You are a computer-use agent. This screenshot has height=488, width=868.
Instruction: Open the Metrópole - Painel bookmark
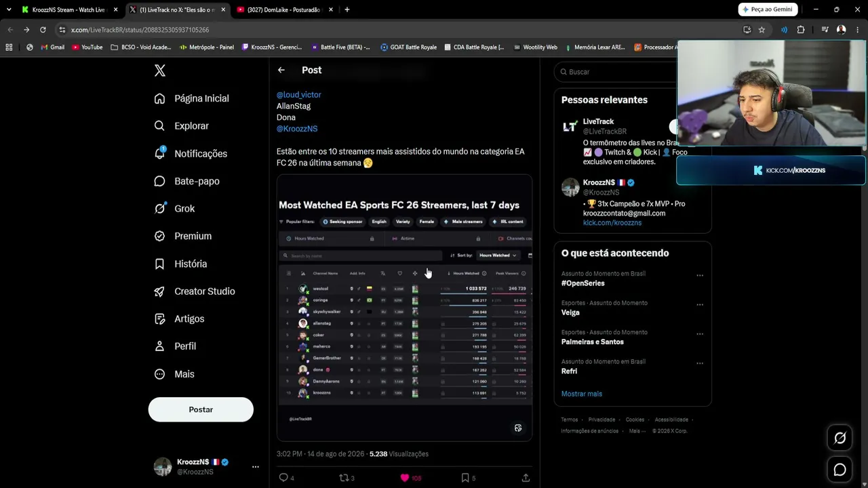click(x=207, y=47)
